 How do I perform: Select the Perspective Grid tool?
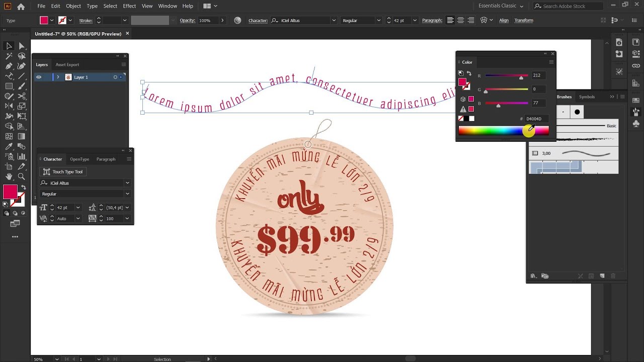(x=22, y=126)
